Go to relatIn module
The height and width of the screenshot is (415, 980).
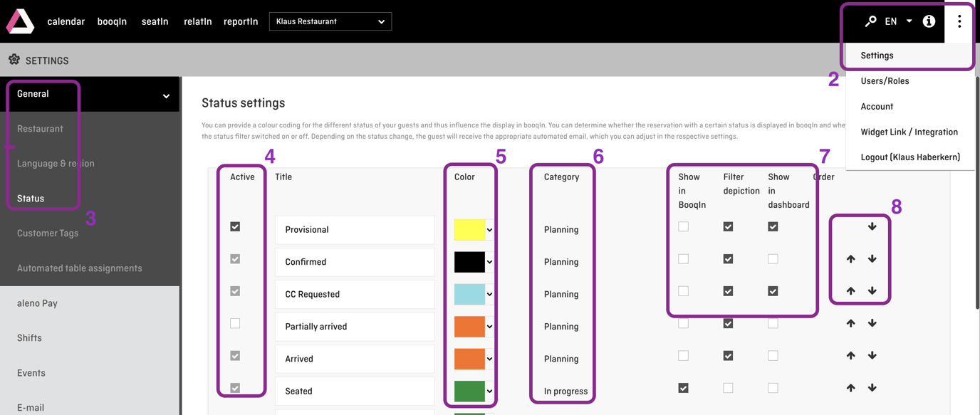pos(197,21)
